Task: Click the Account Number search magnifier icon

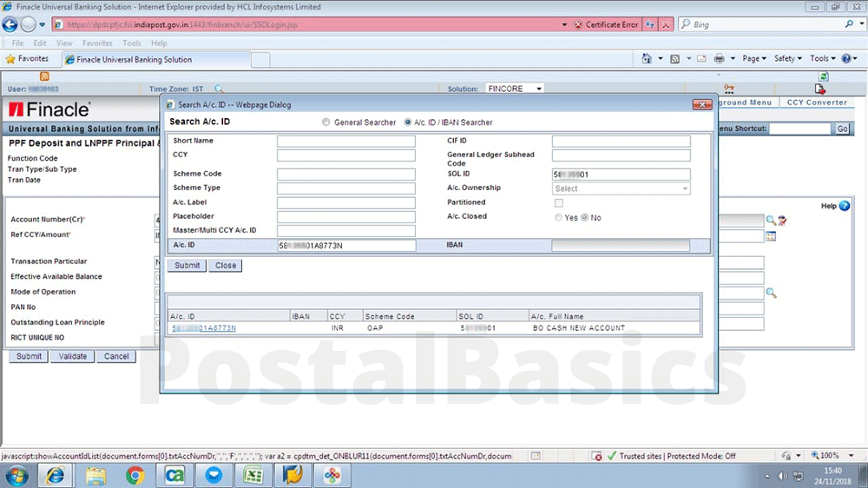Action: (770, 221)
